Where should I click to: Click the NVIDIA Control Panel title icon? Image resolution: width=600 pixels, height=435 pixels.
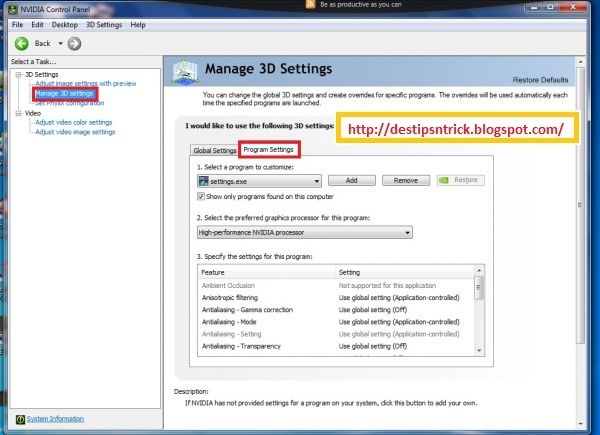click(x=12, y=9)
